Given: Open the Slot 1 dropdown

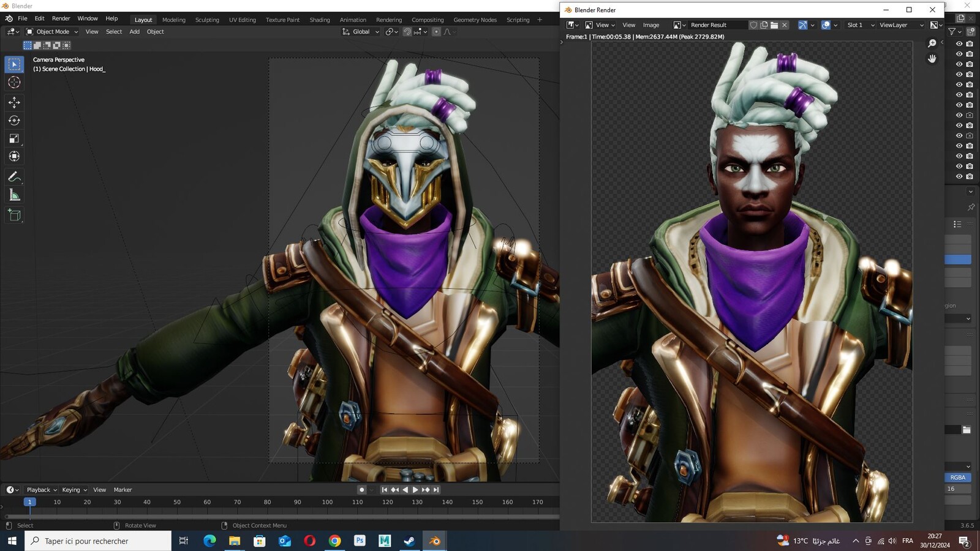Looking at the screenshot, I should 860,25.
